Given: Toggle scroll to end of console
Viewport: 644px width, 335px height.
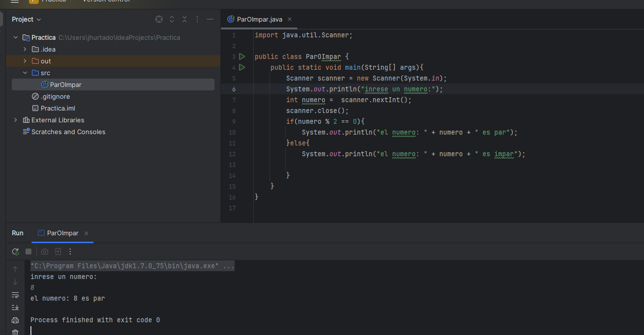Looking at the screenshot, I should tap(15, 307).
